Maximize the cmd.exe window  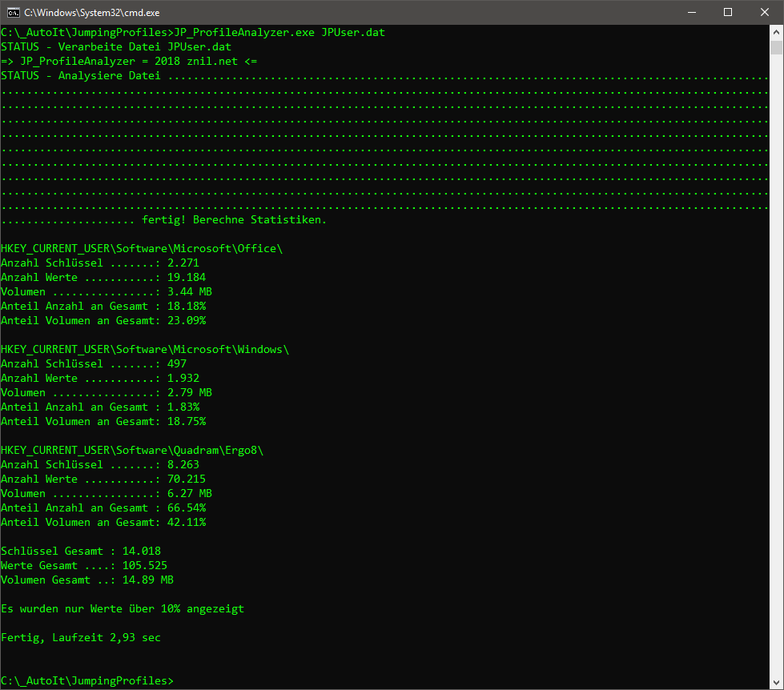727,12
